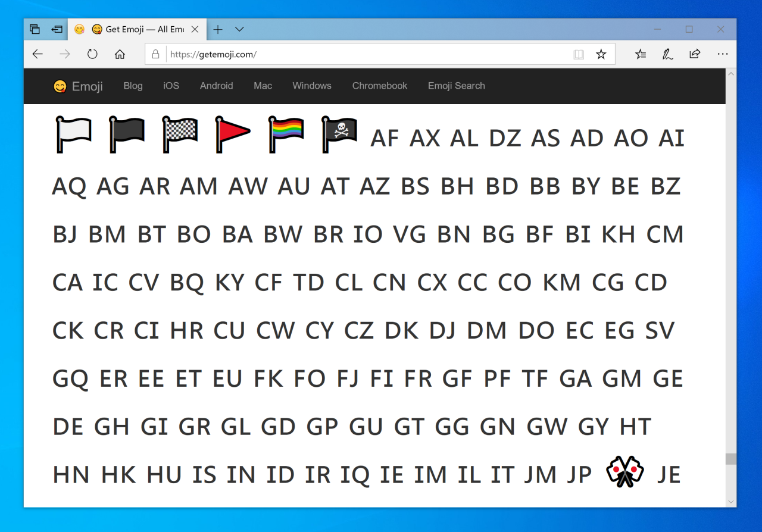
Task: Open the Android menu item
Action: 216,86
